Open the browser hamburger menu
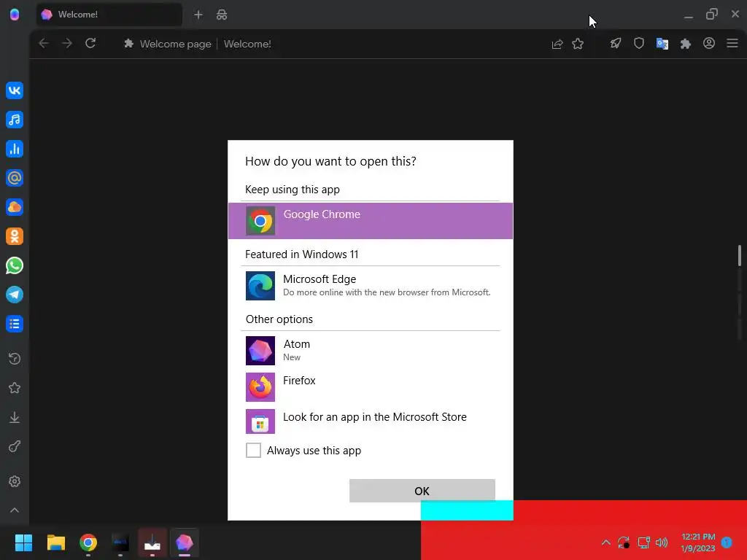The height and width of the screenshot is (560, 747). (x=732, y=43)
